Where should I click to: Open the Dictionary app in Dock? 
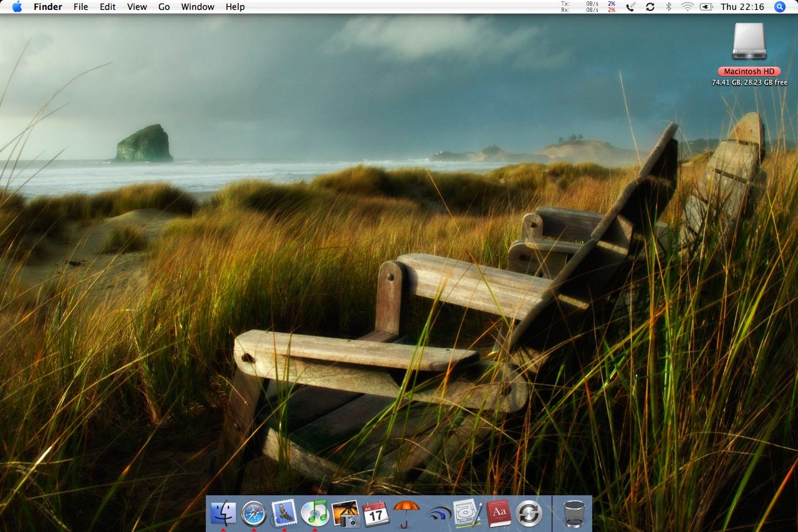click(498, 513)
